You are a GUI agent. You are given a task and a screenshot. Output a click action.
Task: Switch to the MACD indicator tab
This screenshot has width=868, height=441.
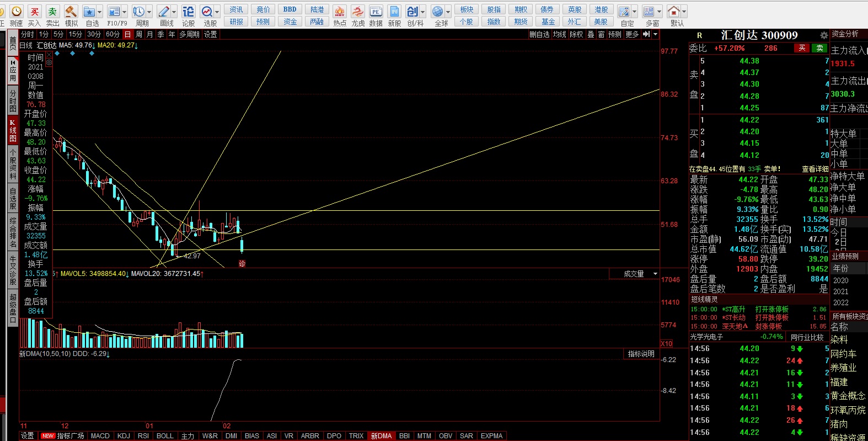100,436
